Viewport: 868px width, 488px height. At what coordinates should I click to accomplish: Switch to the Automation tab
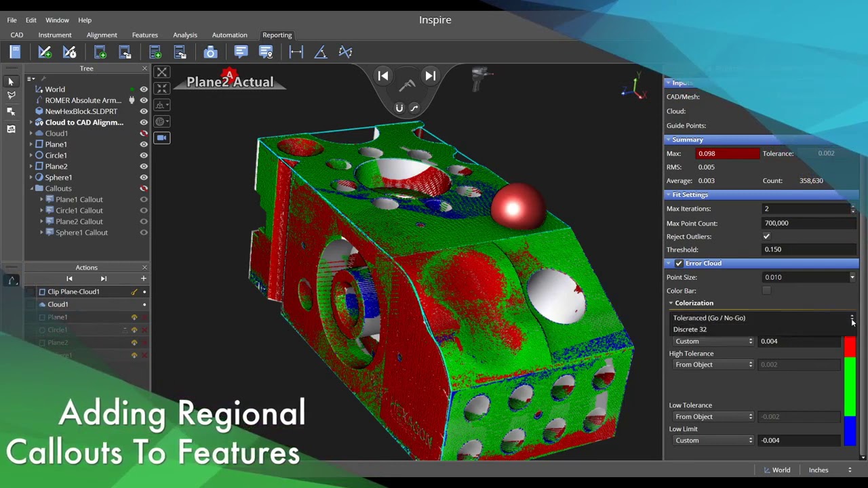229,35
